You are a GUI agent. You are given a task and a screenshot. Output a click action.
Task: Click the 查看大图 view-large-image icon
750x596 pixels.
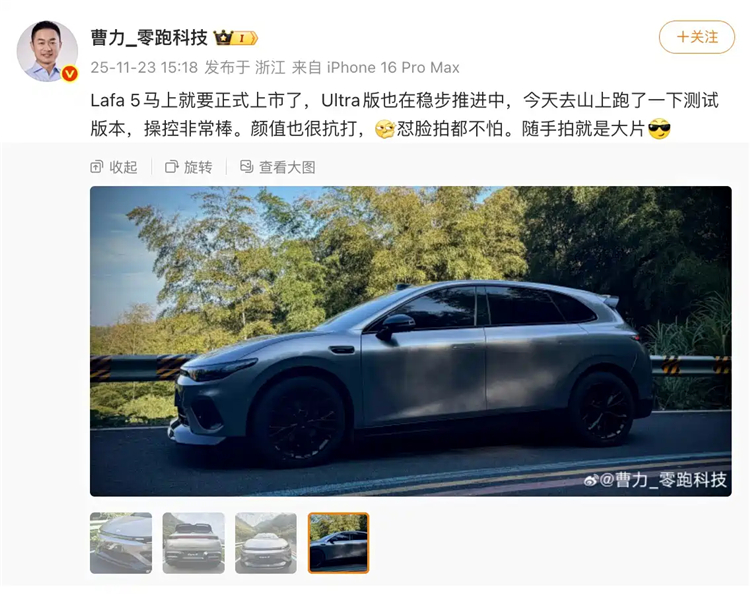tap(246, 166)
